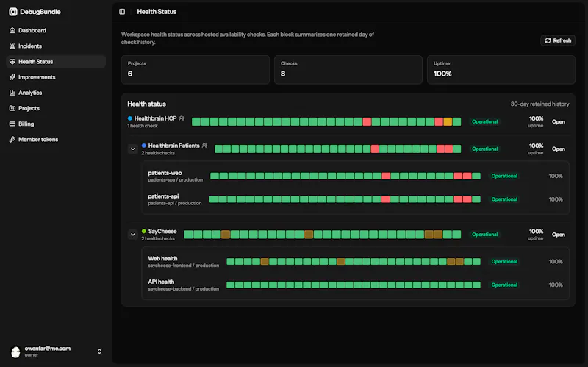Screen dimensions: 588x367
Task: Click the Billing card icon
Action: click(12, 124)
